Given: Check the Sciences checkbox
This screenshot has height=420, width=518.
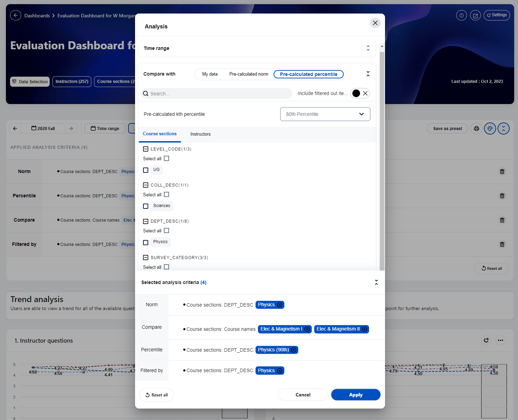Looking at the screenshot, I should [146, 206].
